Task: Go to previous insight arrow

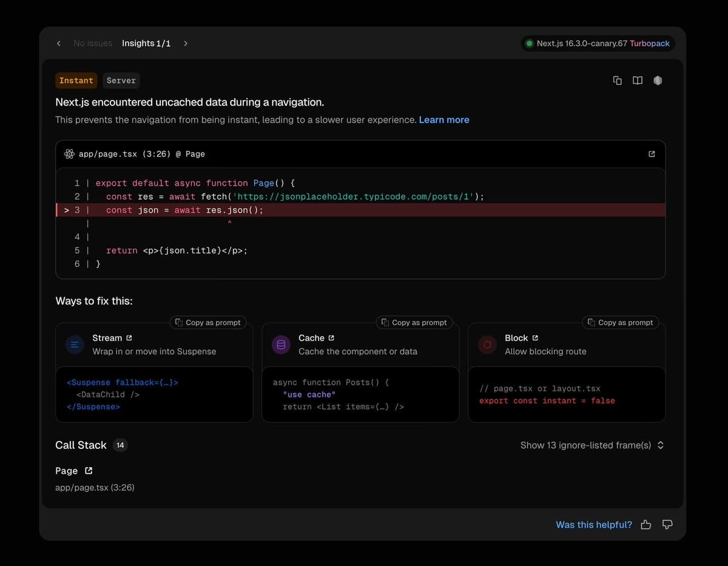Action: pyautogui.click(x=58, y=44)
